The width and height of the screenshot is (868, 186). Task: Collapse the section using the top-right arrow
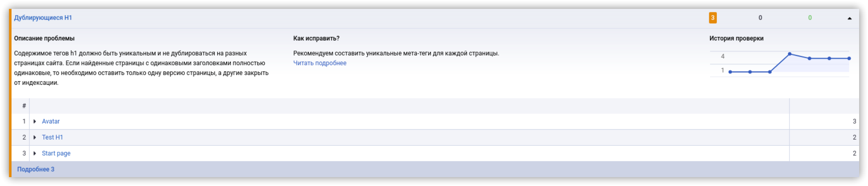pos(849,18)
